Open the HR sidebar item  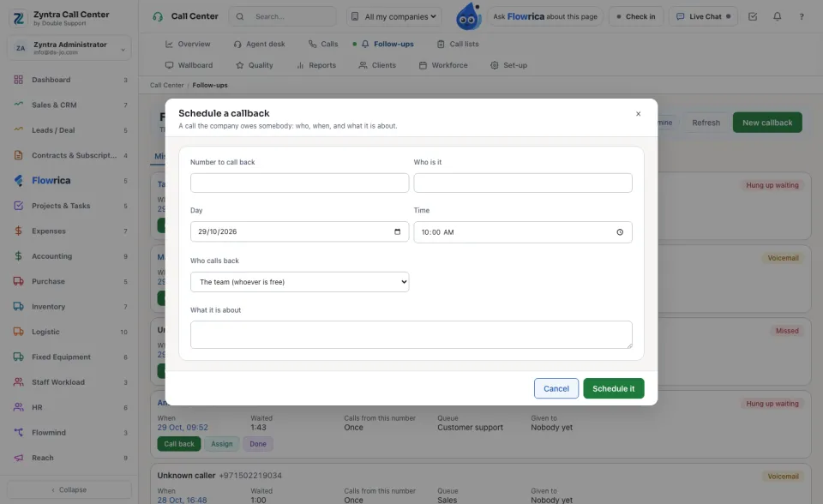pos(69,407)
